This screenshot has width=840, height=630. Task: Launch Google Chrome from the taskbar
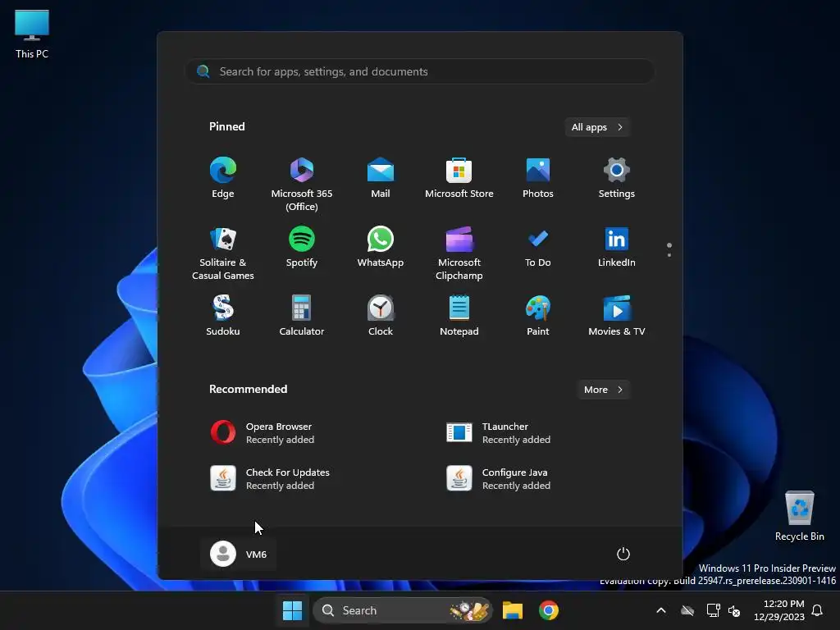tap(548, 610)
